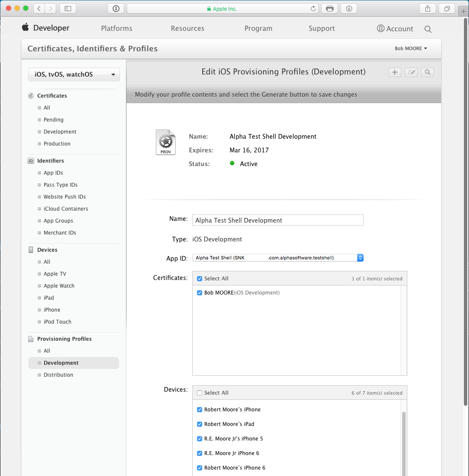This screenshot has width=469, height=476.
Task: Click the Account person icon
Action: [x=381, y=29]
